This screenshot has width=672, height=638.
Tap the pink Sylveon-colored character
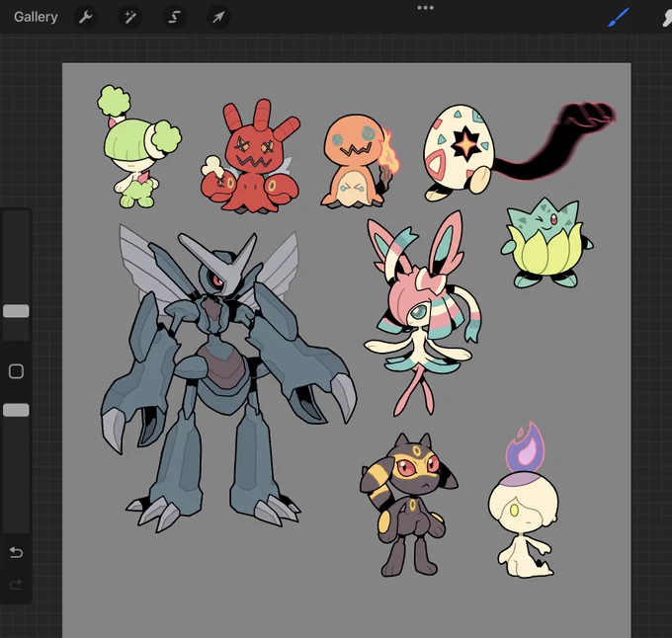pyautogui.click(x=422, y=312)
